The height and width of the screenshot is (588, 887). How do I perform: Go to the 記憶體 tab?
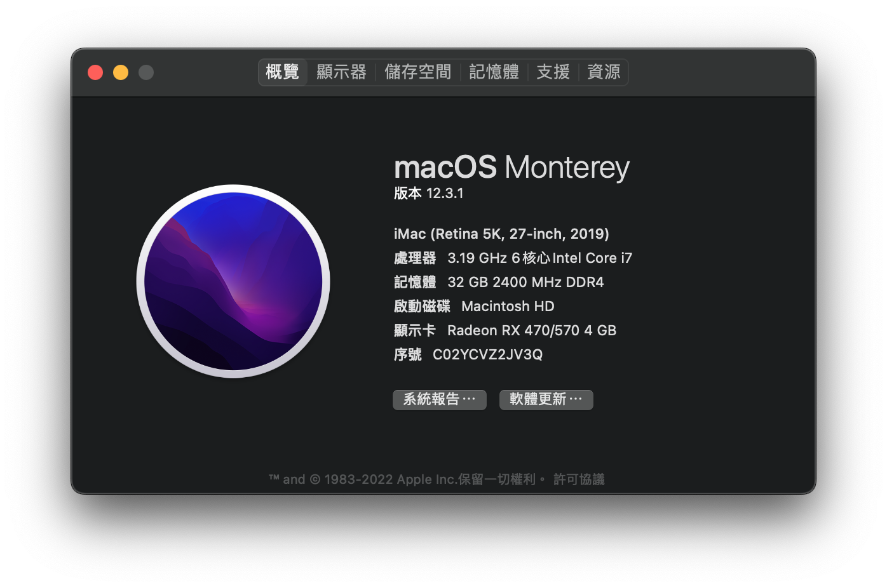(x=494, y=72)
